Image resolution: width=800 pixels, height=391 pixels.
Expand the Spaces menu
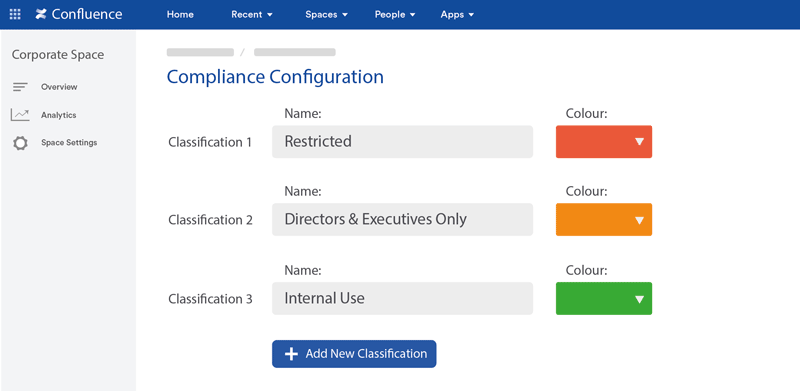click(327, 15)
